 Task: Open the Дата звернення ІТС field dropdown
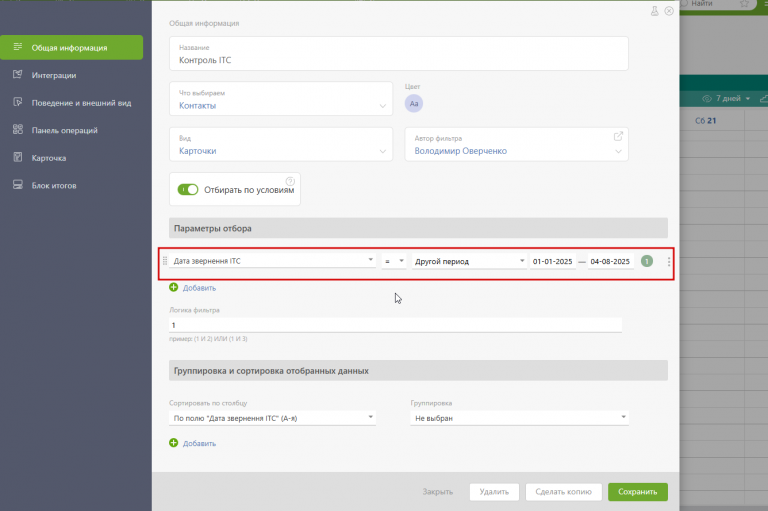click(x=272, y=261)
